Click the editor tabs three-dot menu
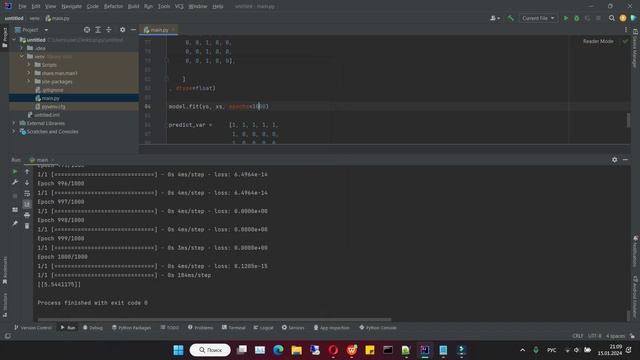 pyautogui.click(x=626, y=30)
